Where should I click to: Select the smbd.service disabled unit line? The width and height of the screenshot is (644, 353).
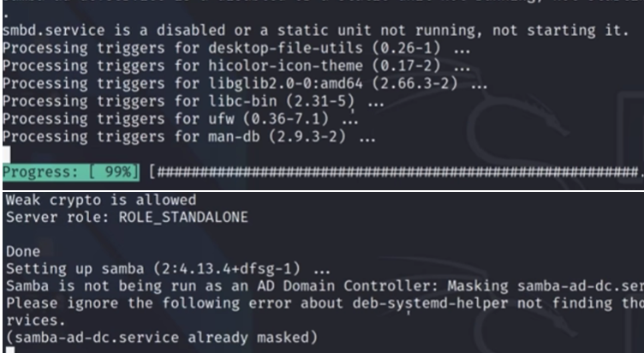315,30
